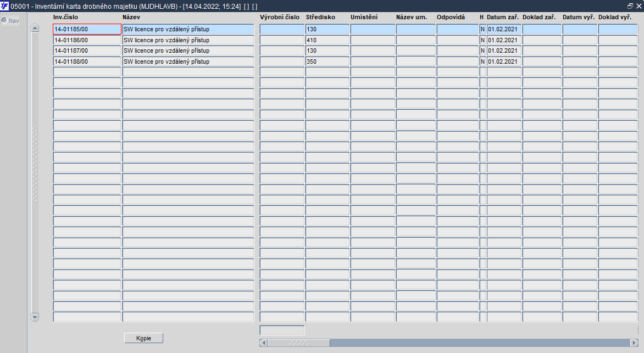Click H field N in row 14-01186/00

[483, 40]
